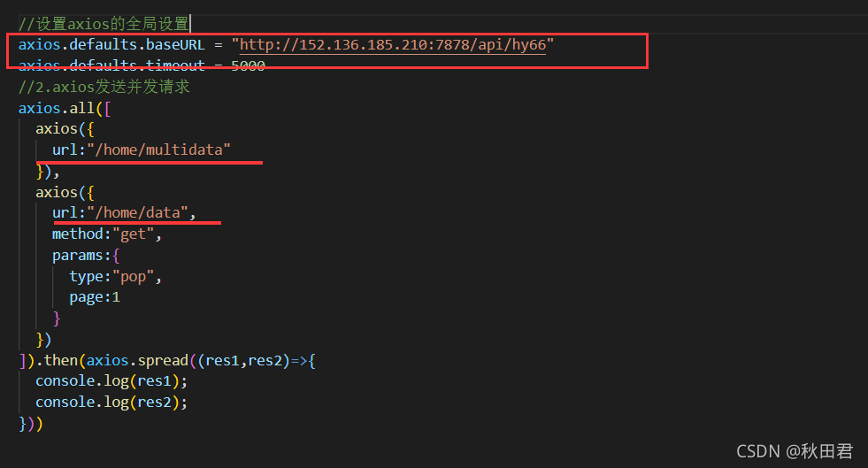
Task: Click the comment //2.axios concurrent request line
Action: [x=104, y=87]
